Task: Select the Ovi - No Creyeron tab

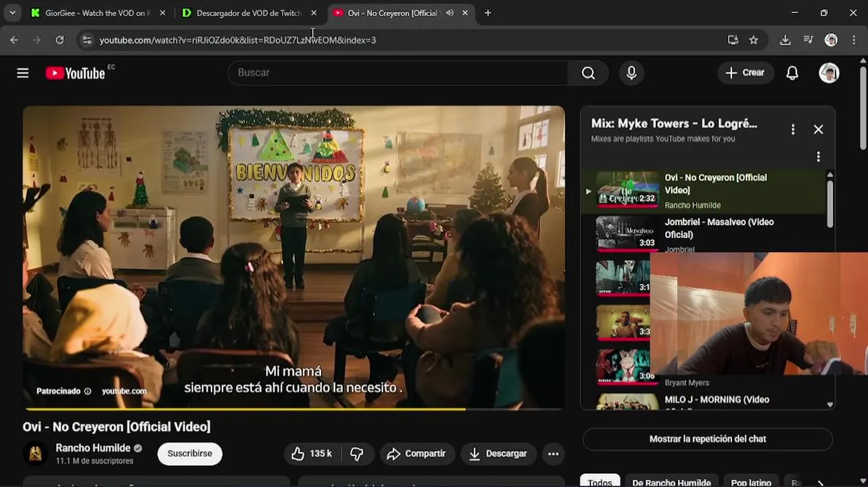Action: pyautogui.click(x=392, y=13)
